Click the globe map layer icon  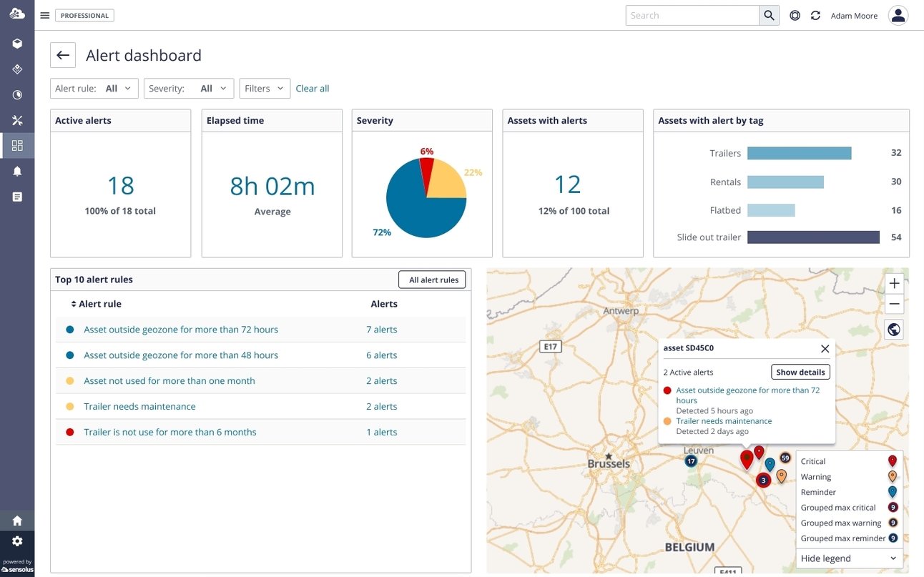[x=894, y=329]
